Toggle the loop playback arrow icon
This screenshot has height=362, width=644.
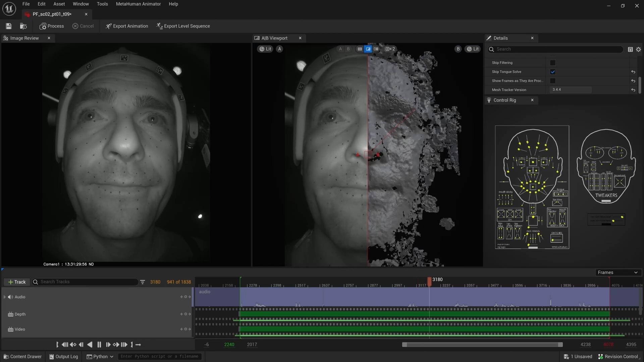click(x=138, y=345)
